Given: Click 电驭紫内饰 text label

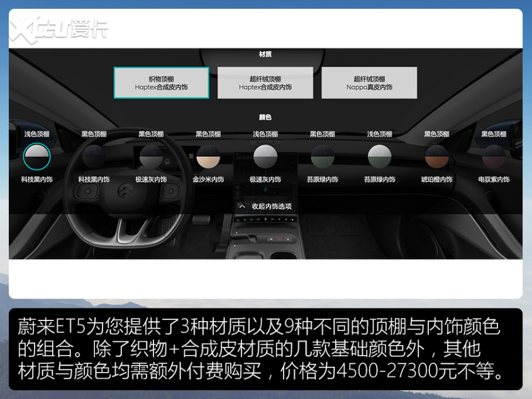Looking at the screenshot, I should coord(494,179).
